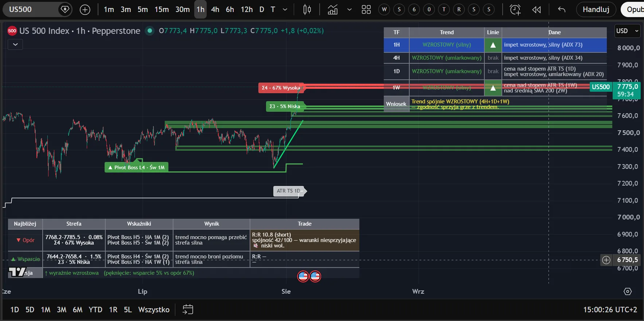The height and width of the screenshot is (321, 644).
Task: Select the D daily interval
Action: 262,9
